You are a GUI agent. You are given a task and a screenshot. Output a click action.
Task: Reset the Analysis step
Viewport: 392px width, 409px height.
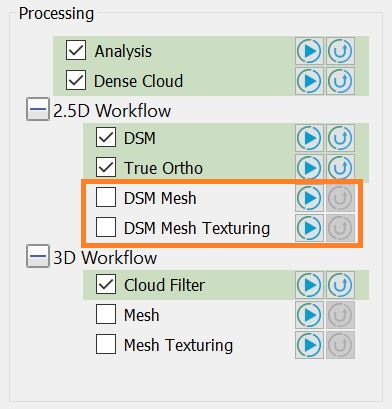(340, 51)
